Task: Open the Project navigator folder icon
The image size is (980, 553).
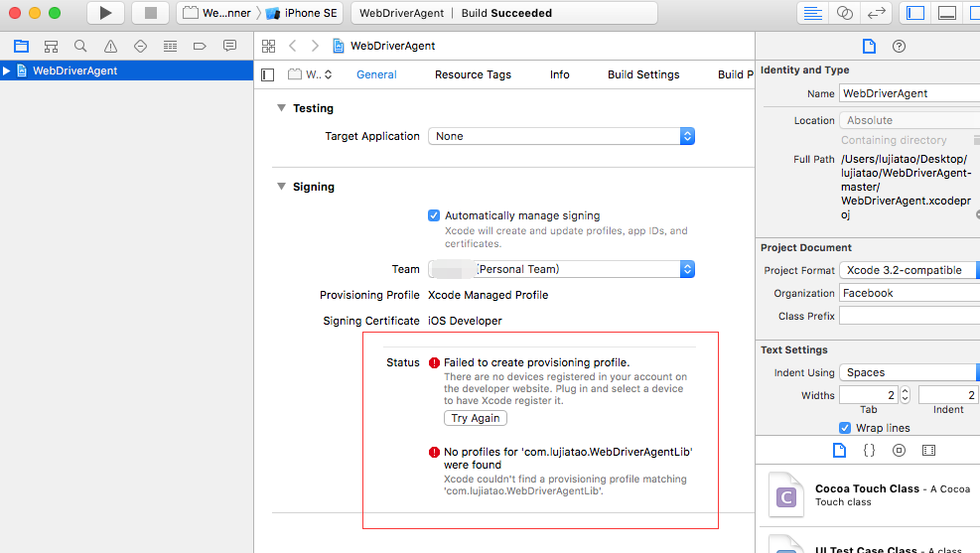Action: [x=21, y=46]
